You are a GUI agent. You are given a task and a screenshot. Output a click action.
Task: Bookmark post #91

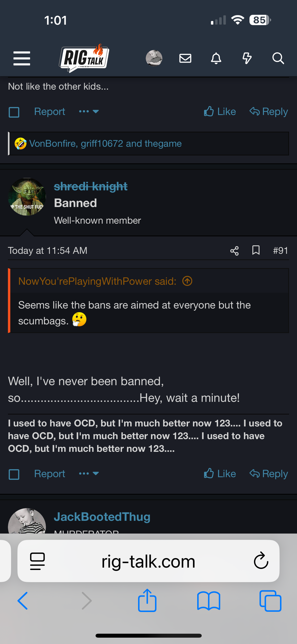click(256, 250)
